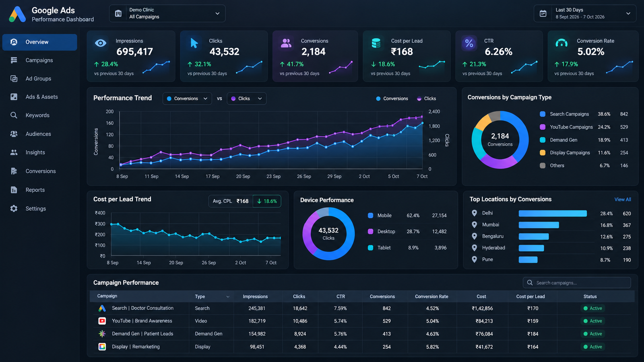Click Active status for Doctor Consultation
This screenshot has height=362, width=644.
tap(593, 309)
